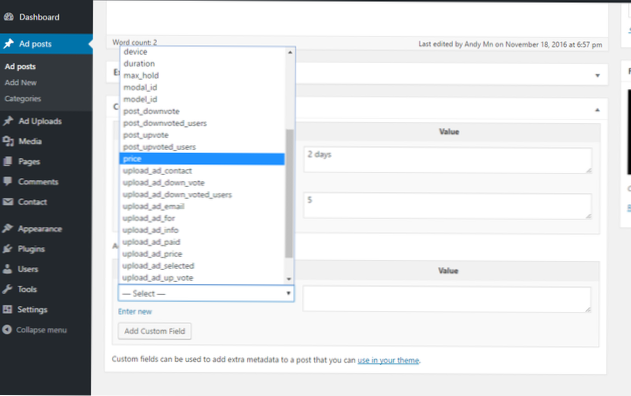The width and height of the screenshot is (631, 396).
Task: Click the empty new Value textarea
Action: [447, 299]
